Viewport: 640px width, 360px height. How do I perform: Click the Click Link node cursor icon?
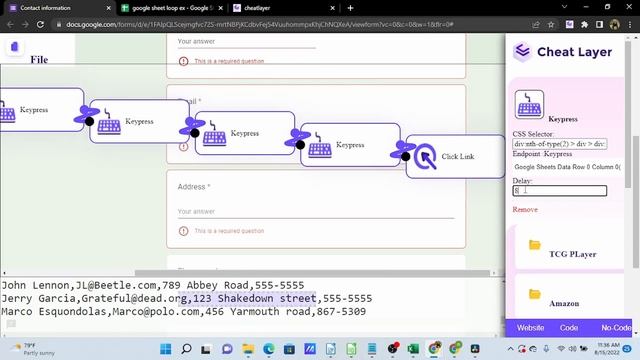click(425, 156)
